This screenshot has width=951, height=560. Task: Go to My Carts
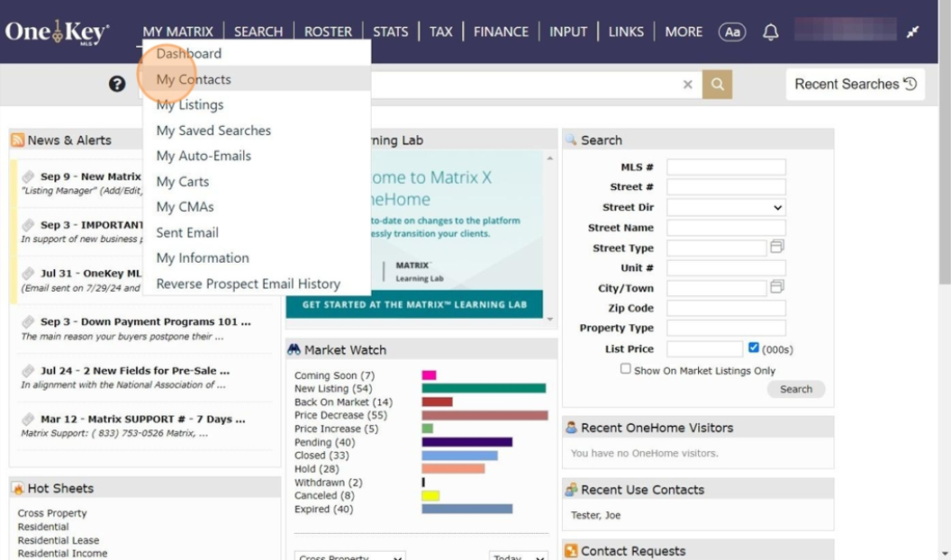click(183, 181)
